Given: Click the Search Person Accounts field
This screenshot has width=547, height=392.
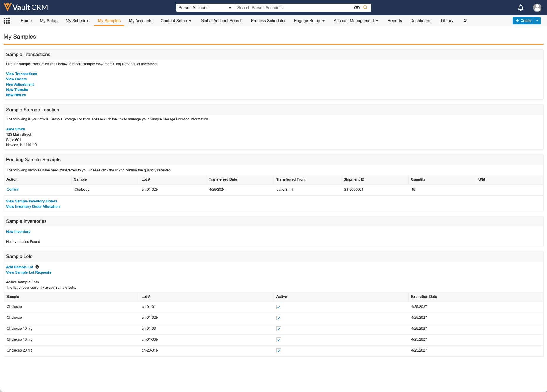Looking at the screenshot, I should coord(294,8).
